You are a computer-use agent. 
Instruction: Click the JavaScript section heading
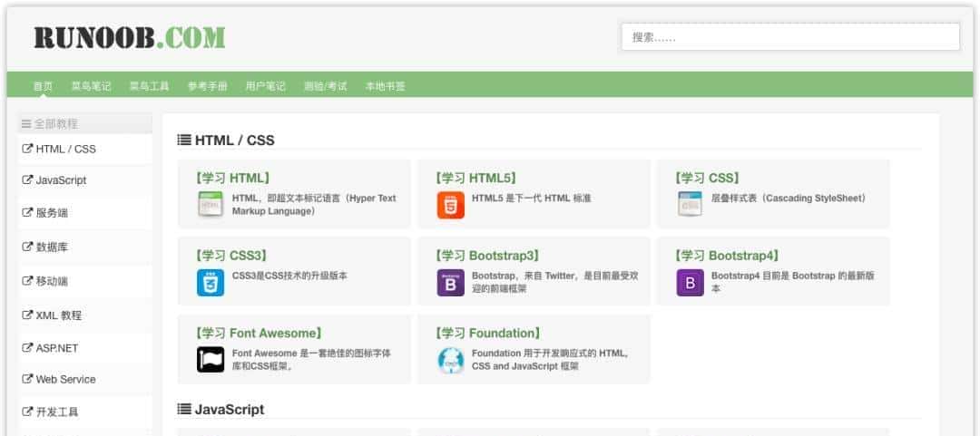(230, 409)
